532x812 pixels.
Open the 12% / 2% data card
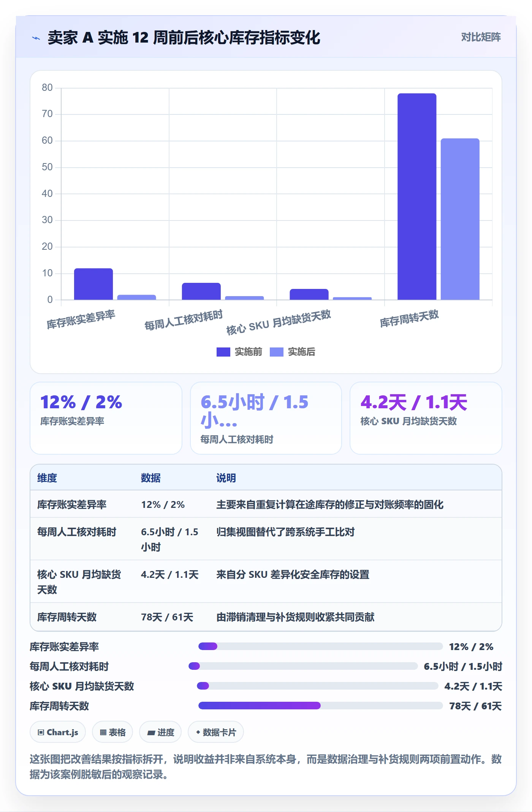(106, 418)
